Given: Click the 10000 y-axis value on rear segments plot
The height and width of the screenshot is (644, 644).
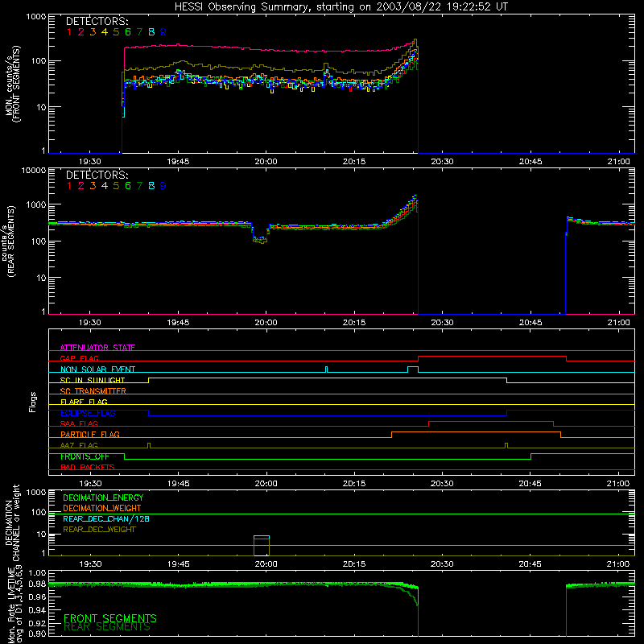Looking at the screenshot, I should coord(34,170).
